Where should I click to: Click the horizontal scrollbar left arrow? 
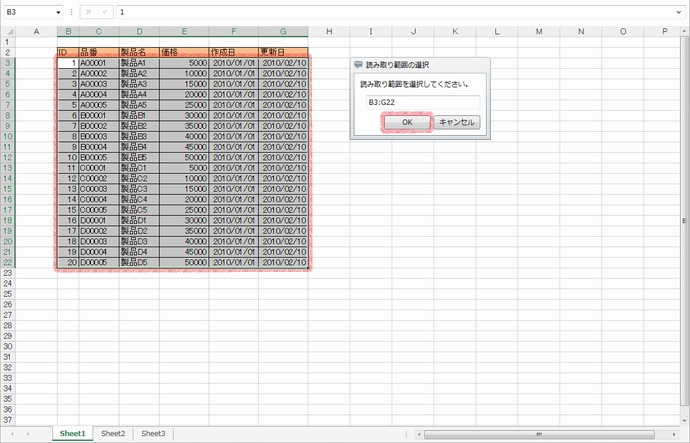coord(419,435)
